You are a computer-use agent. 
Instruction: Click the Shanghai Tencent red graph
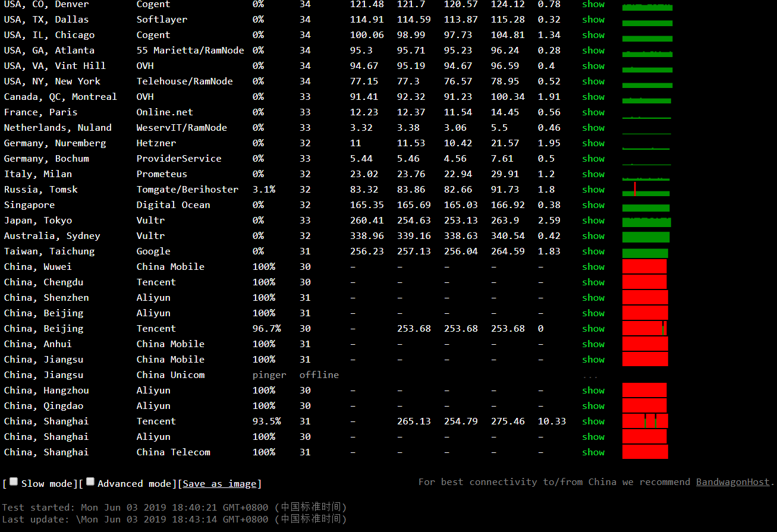click(x=645, y=421)
